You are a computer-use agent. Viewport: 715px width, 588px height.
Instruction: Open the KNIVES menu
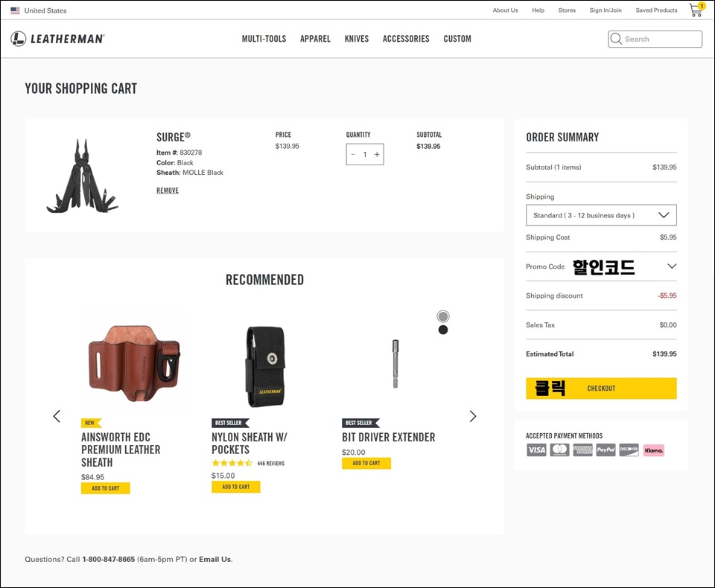[x=357, y=39]
